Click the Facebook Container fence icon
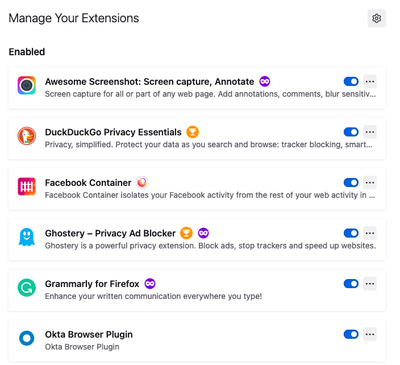 pos(27,186)
